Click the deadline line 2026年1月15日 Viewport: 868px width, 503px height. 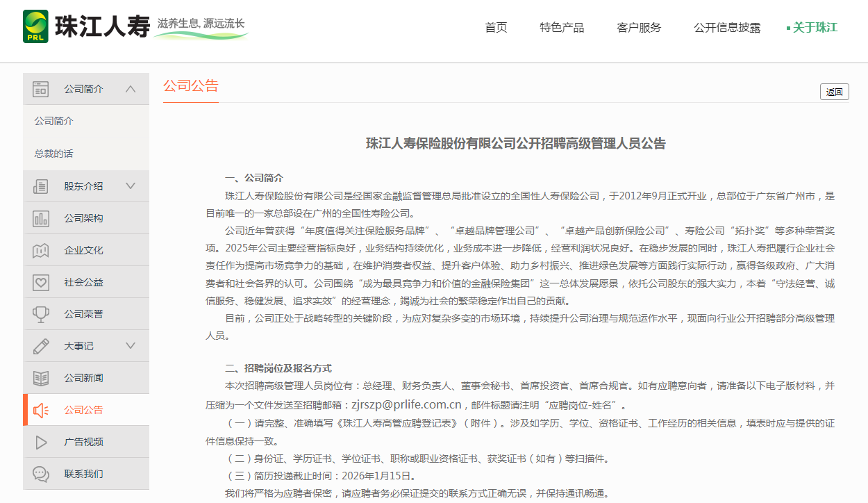pyautogui.click(x=321, y=477)
